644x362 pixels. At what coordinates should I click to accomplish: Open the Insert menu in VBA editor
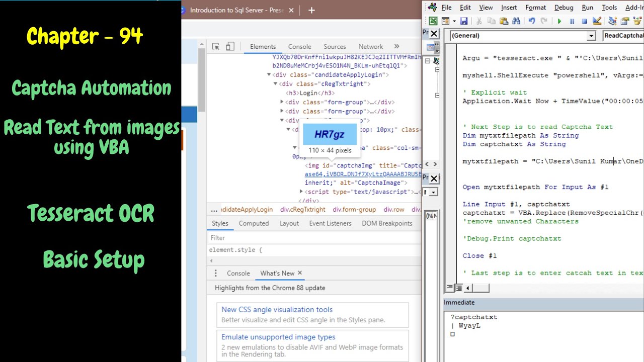pyautogui.click(x=509, y=8)
